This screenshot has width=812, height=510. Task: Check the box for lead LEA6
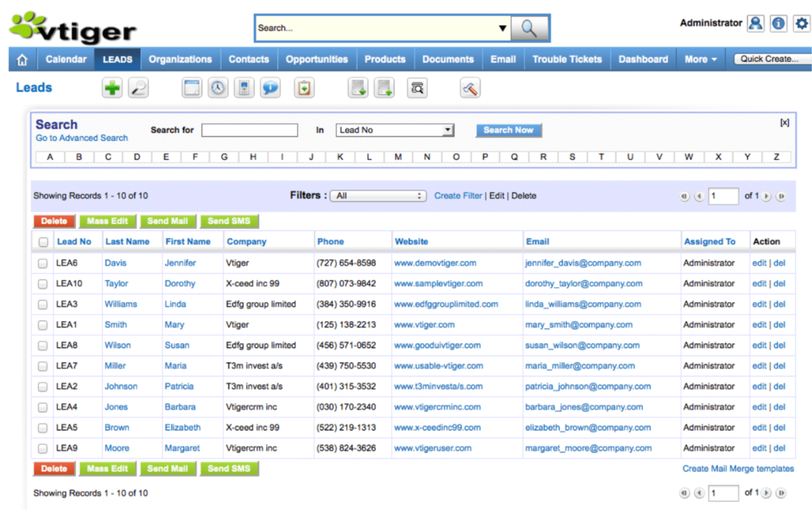point(43,263)
